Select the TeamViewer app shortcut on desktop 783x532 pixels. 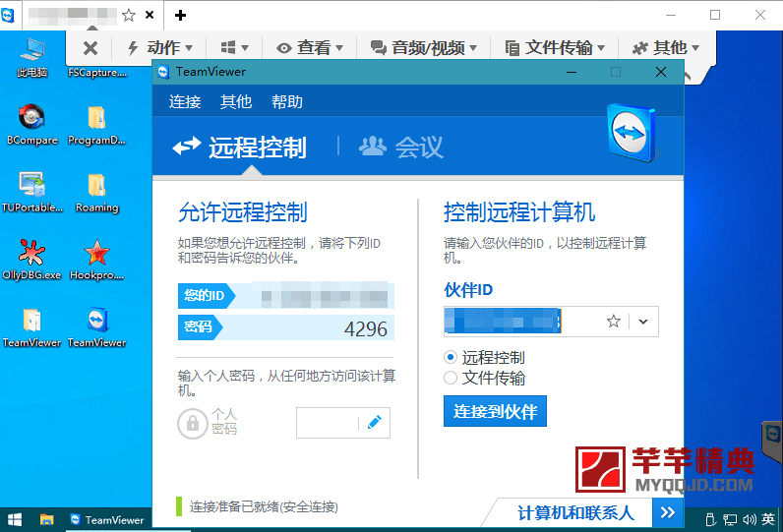96,326
